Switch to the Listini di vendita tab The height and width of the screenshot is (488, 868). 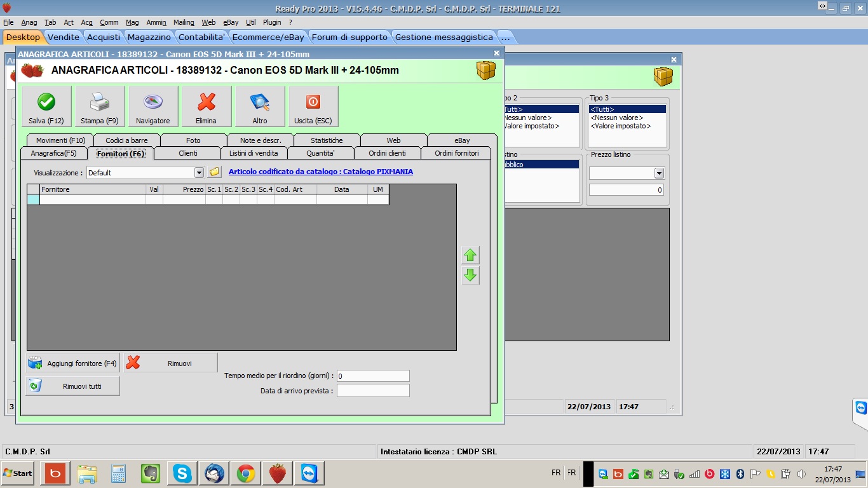click(254, 153)
